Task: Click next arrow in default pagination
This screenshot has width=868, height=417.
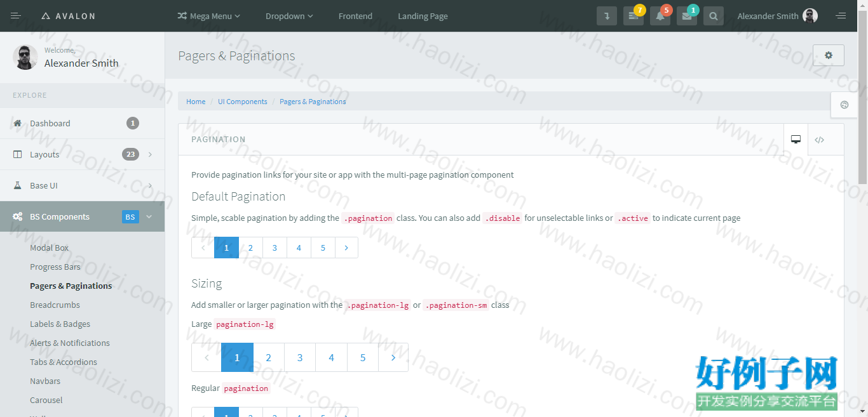Action: pyautogui.click(x=346, y=248)
